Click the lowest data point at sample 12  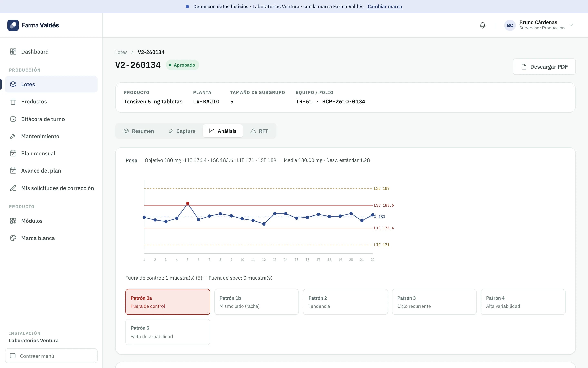coord(264,224)
